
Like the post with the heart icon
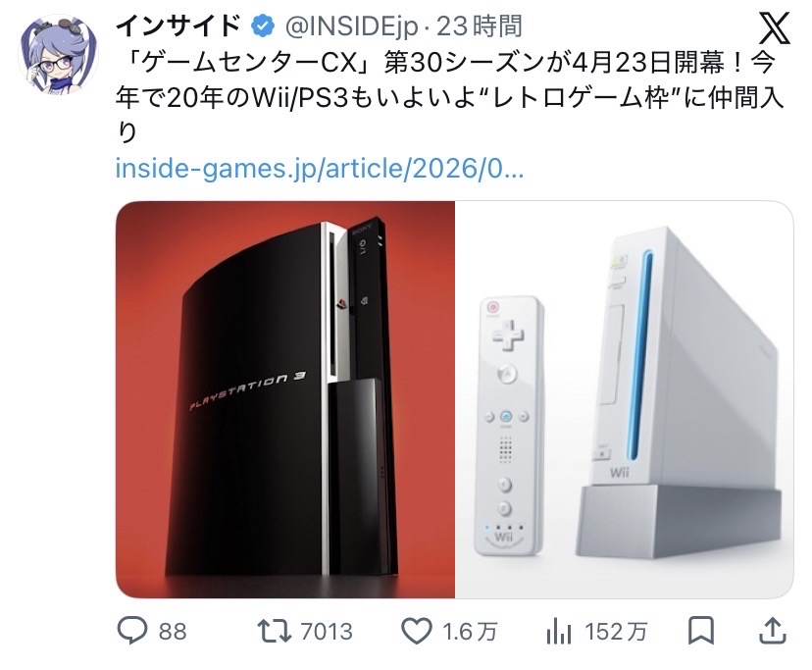417,631
